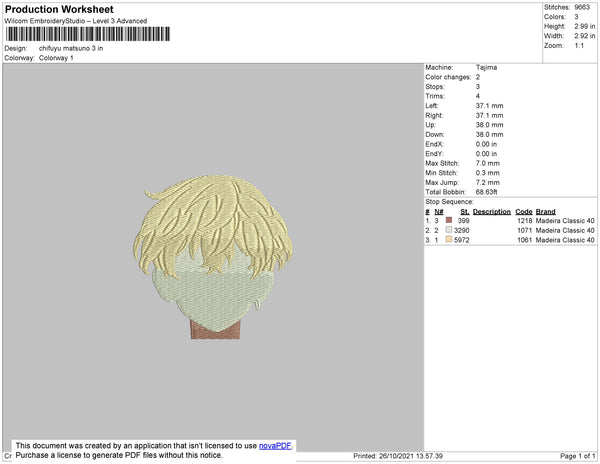Click the Colorway 1 value
600x464 pixels.
click(x=56, y=58)
